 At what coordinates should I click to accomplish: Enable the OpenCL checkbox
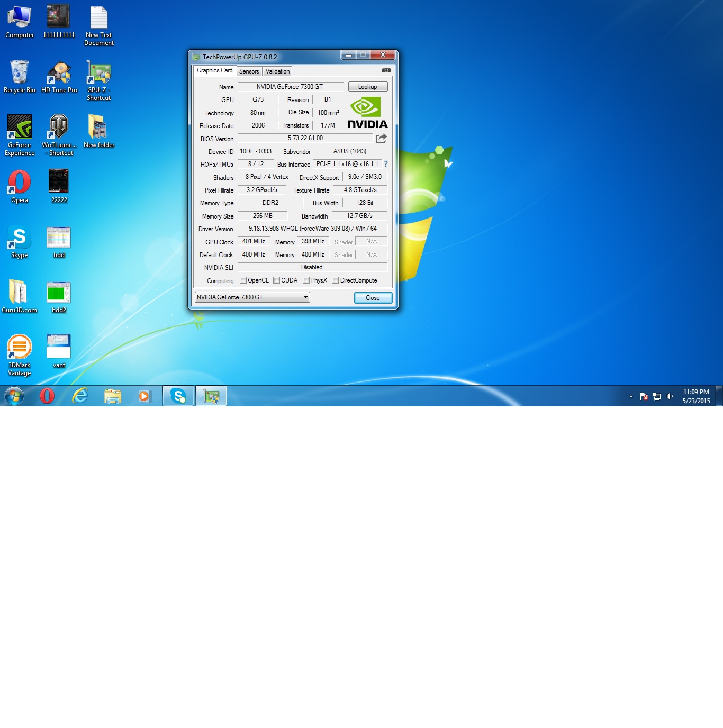[243, 280]
